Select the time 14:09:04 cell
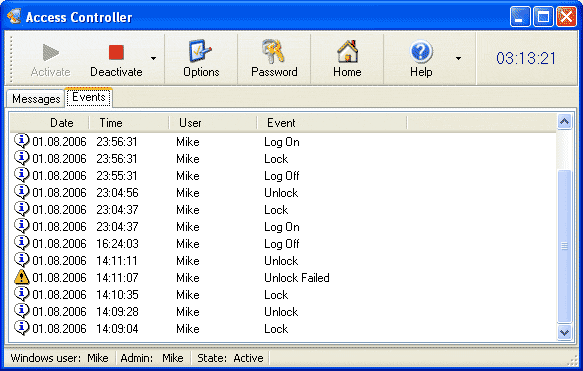This screenshot has width=583, height=371. point(117,329)
